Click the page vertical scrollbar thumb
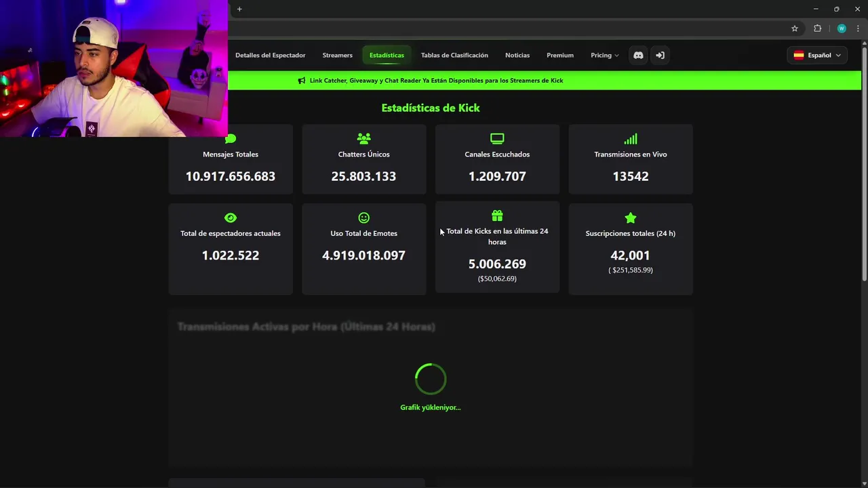The height and width of the screenshot is (488, 868). pos(864,163)
